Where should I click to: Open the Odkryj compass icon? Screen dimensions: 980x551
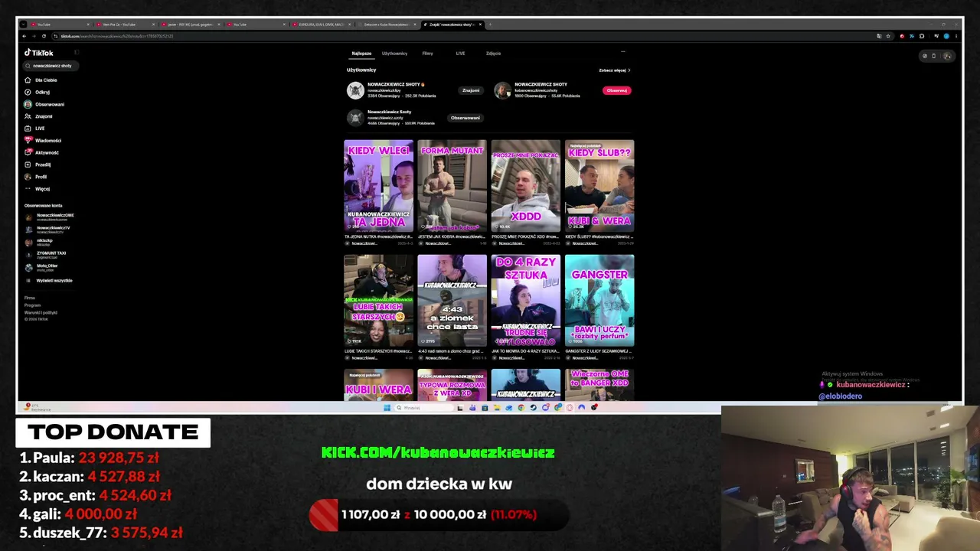[28, 92]
